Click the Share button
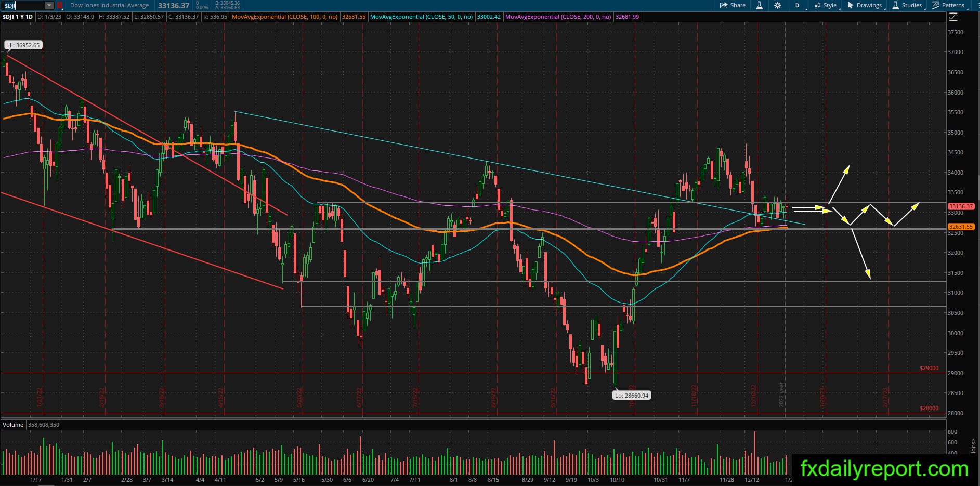Viewport: 980px width, 486px height. [733, 5]
